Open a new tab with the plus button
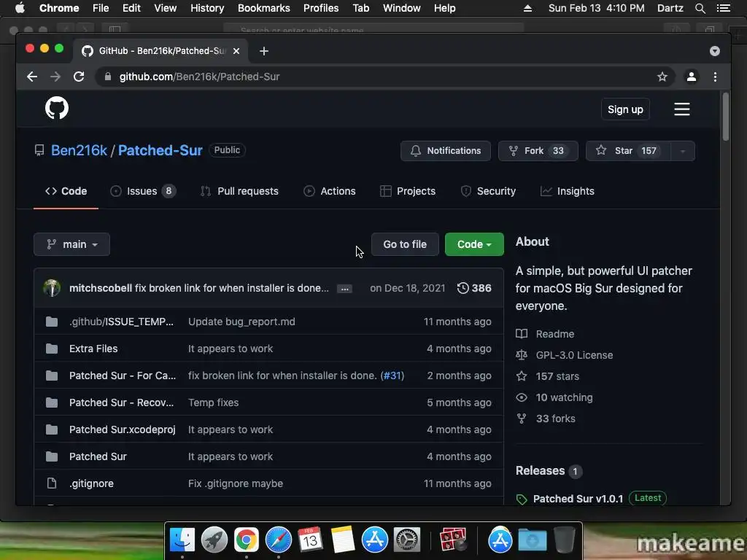747x560 pixels. [264, 51]
